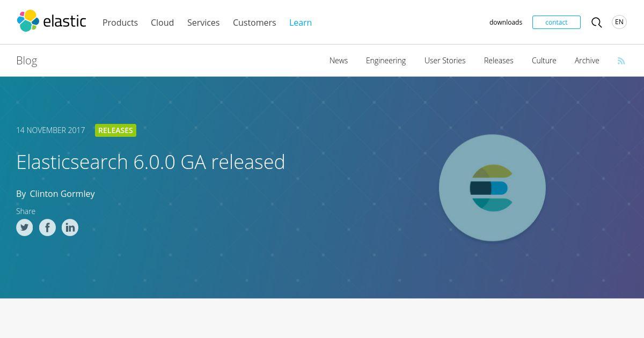Subscribe via the RSS feed icon
The height and width of the screenshot is (338, 644).
point(621,61)
